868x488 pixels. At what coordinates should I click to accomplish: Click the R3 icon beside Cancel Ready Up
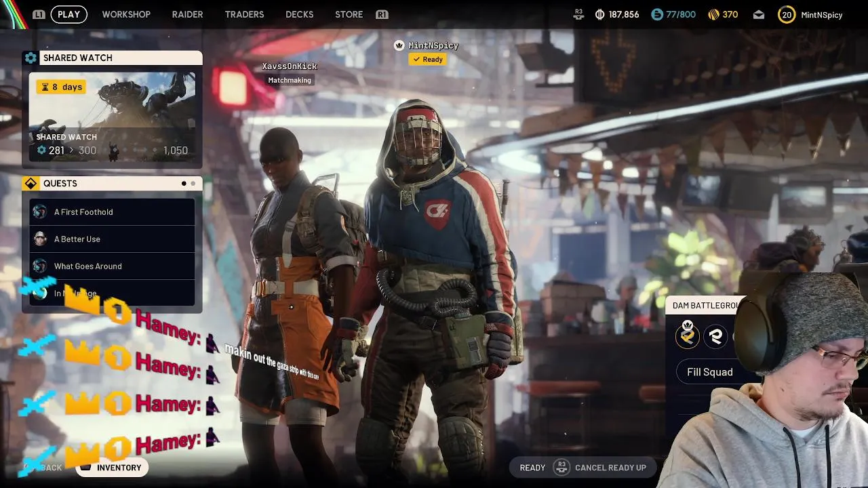point(561,468)
